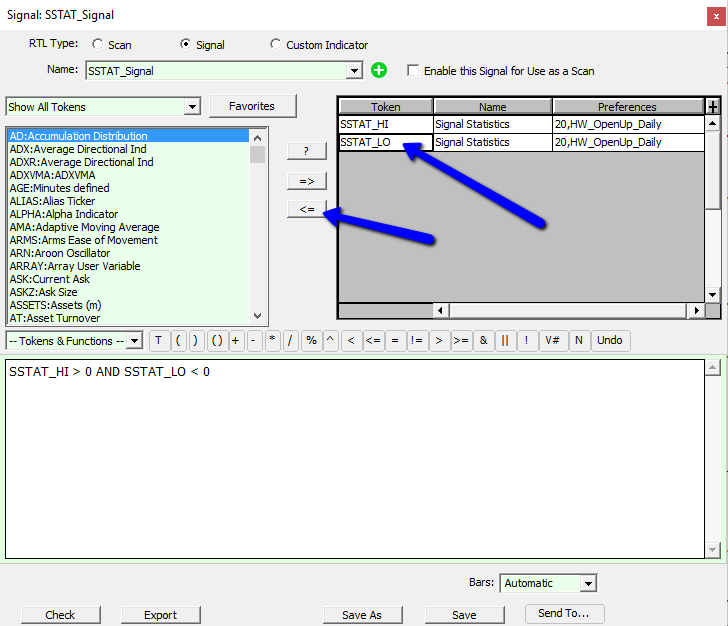Click the Export button
The image size is (728, 626).
point(161,615)
